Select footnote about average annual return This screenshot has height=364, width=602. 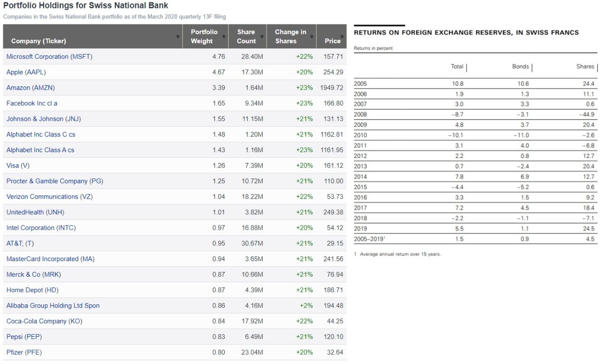point(397,254)
